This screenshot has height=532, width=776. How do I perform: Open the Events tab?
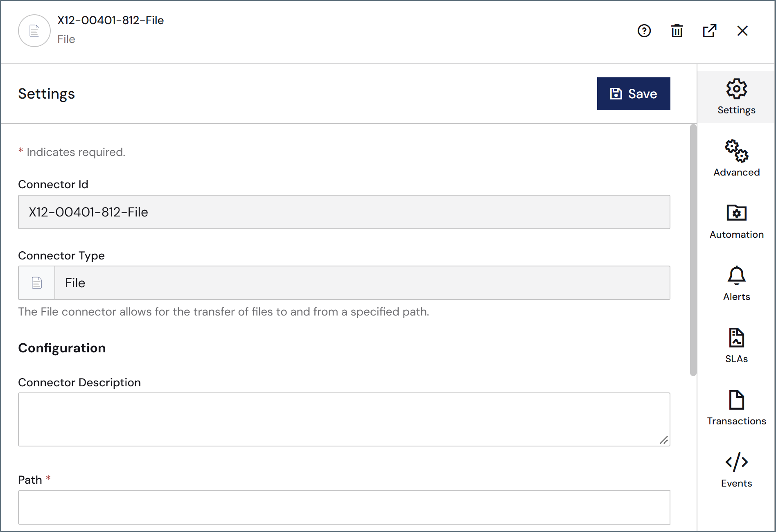click(736, 470)
